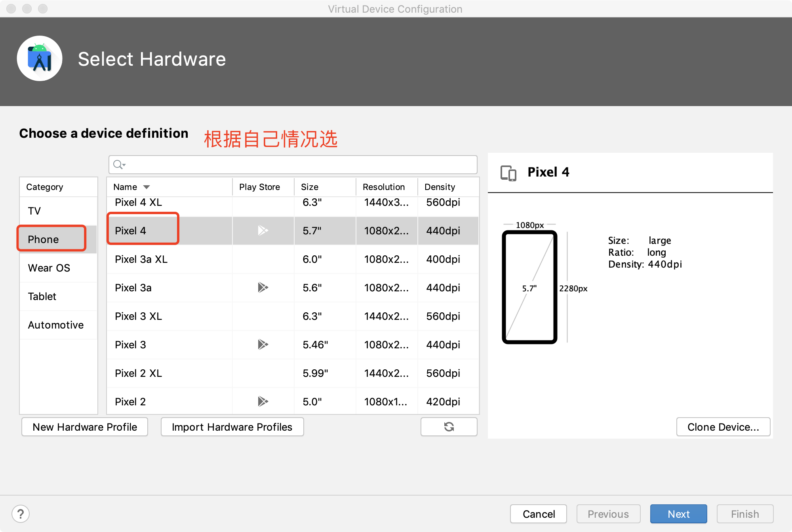Click the Next button

click(679, 514)
